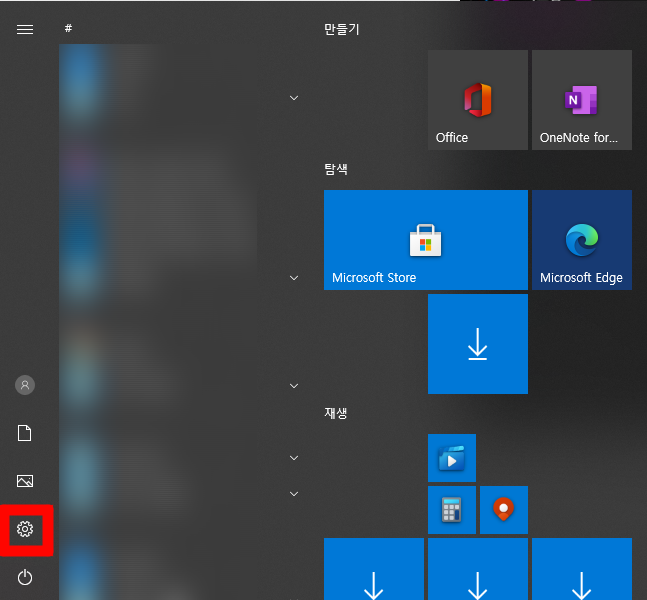
Task: Click the 만들기 group heading
Action: coord(342,29)
